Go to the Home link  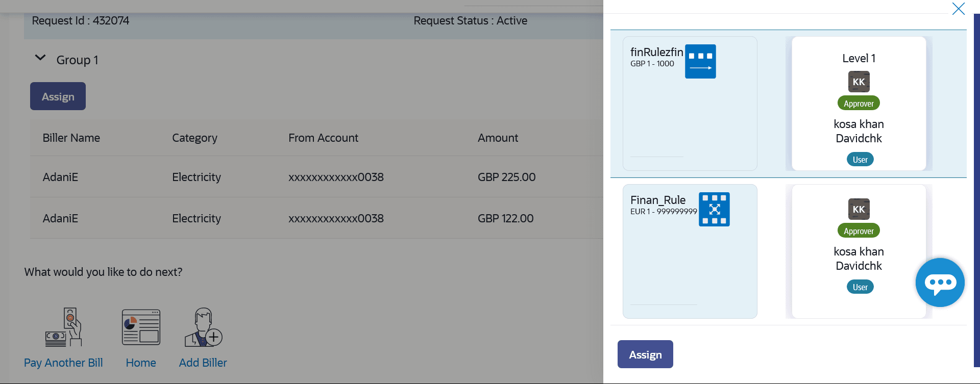pyautogui.click(x=141, y=363)
